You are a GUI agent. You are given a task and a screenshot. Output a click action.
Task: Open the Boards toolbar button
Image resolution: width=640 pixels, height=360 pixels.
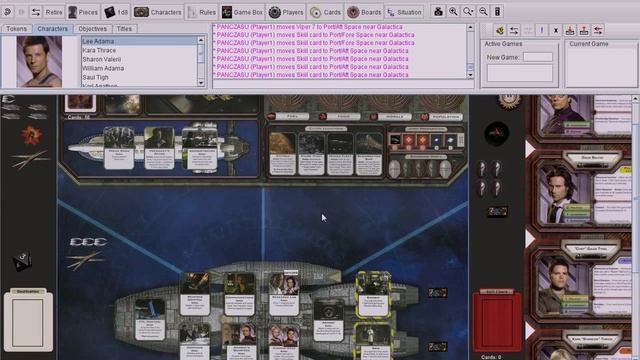coord(364,12)
